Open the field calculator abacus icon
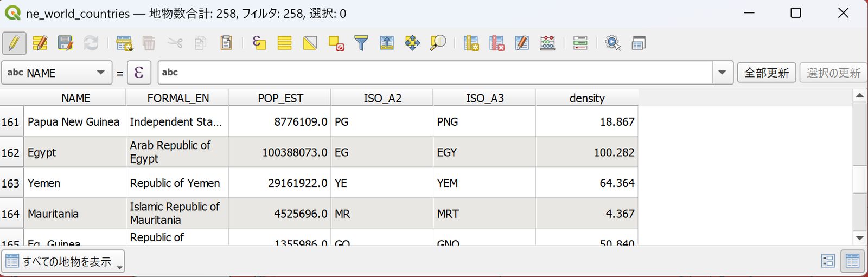 point(547,43)
